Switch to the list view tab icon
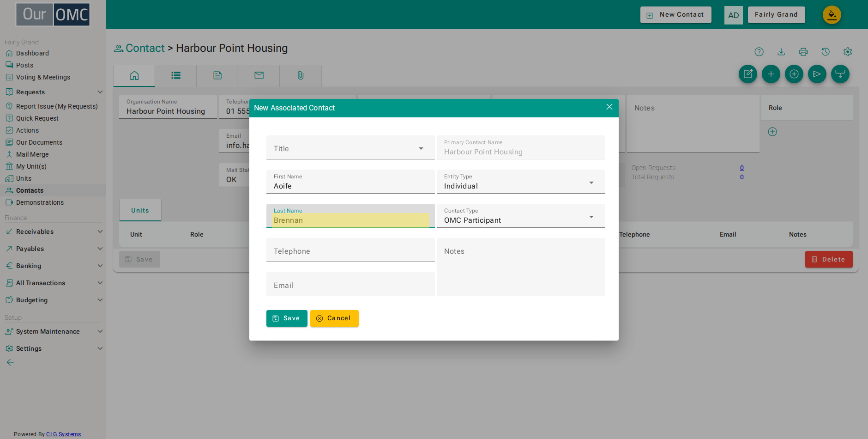This screenshot has width=868, height=439. [x=176, y=75]
